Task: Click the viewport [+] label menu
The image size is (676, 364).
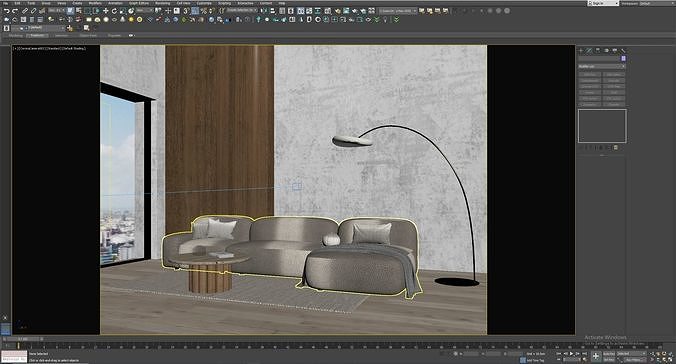Action: click(x=16, y=48)
